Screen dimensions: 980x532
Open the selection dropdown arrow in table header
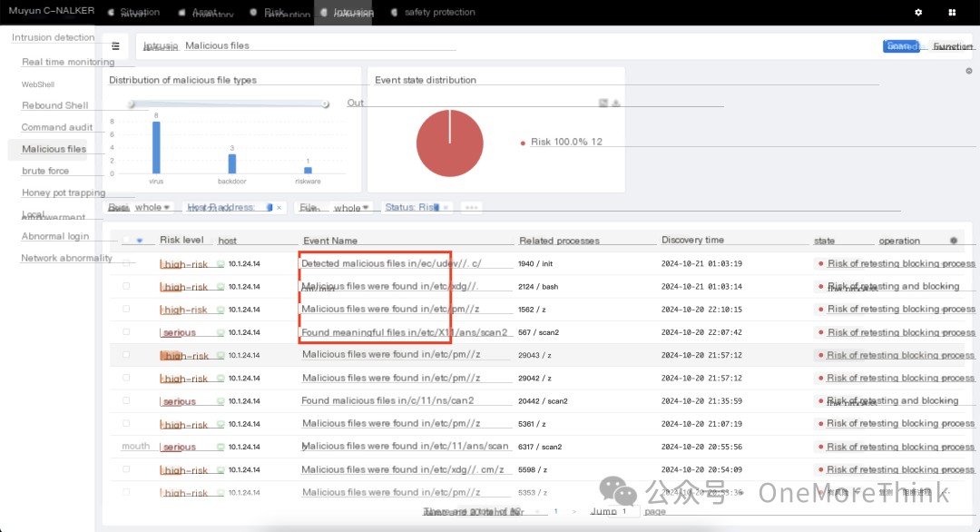[140, 241]
